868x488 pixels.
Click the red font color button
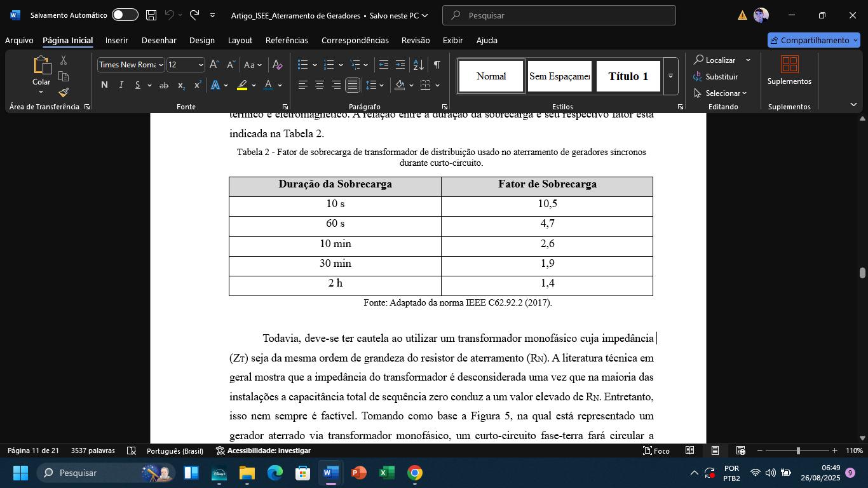tap(268, 85)
